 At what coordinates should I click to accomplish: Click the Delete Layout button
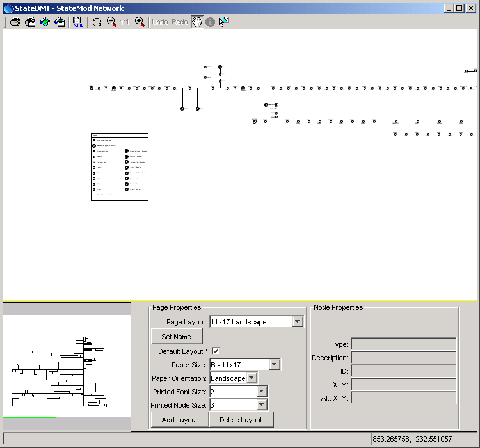[x=241, y=420]
